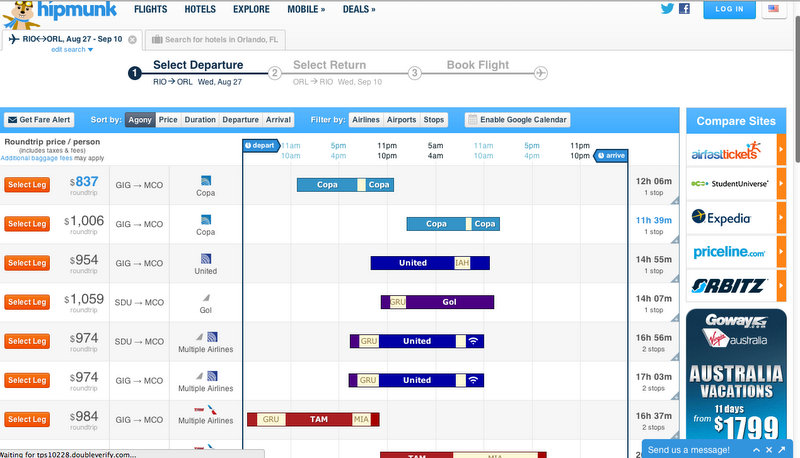800x458 pixels.
Task: Click Get Fare Alert button
Action: point(39,120)
